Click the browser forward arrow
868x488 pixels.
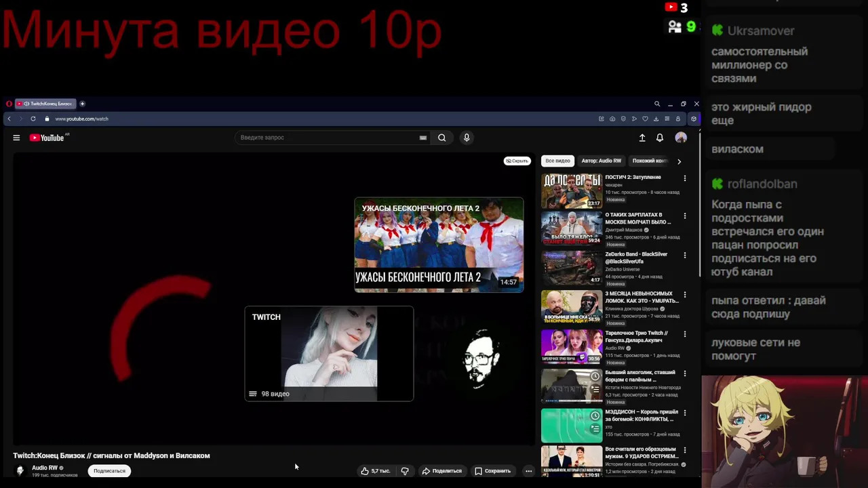(x=20, y=119)
